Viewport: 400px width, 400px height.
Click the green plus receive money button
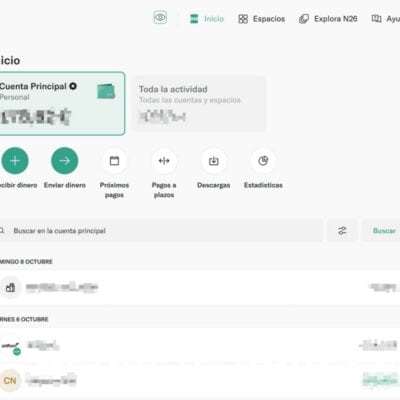coord(15,161)
